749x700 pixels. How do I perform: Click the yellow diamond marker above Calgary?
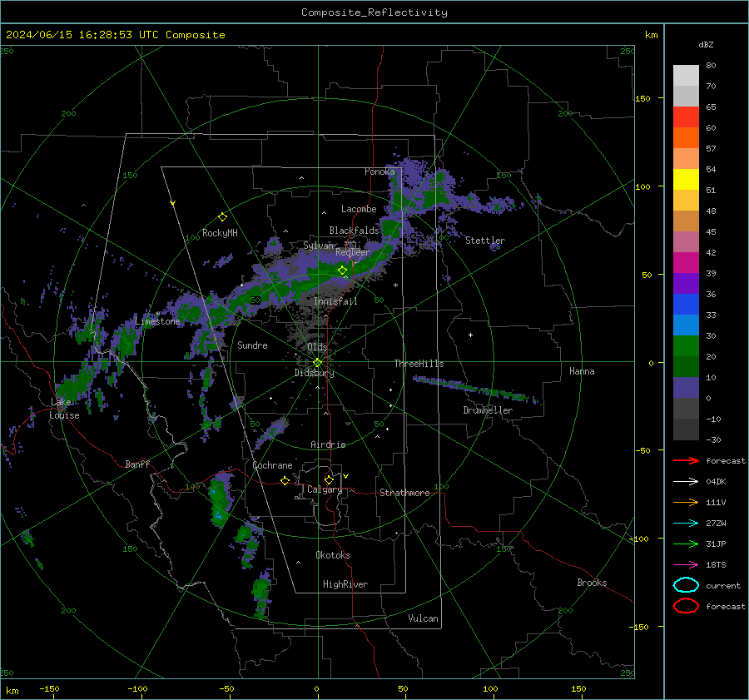[x=329, y=479]
